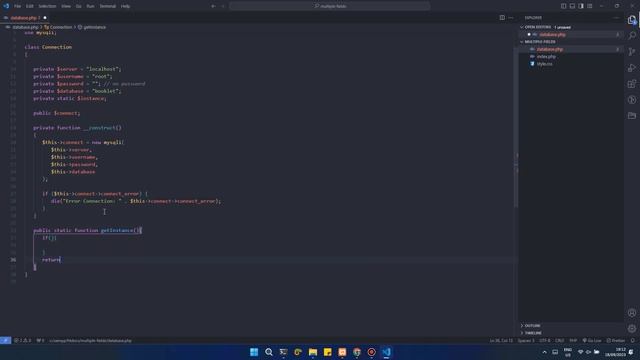
Task: Click the unsaved dot on database.php tab
Action: click(x=45, y=18)
